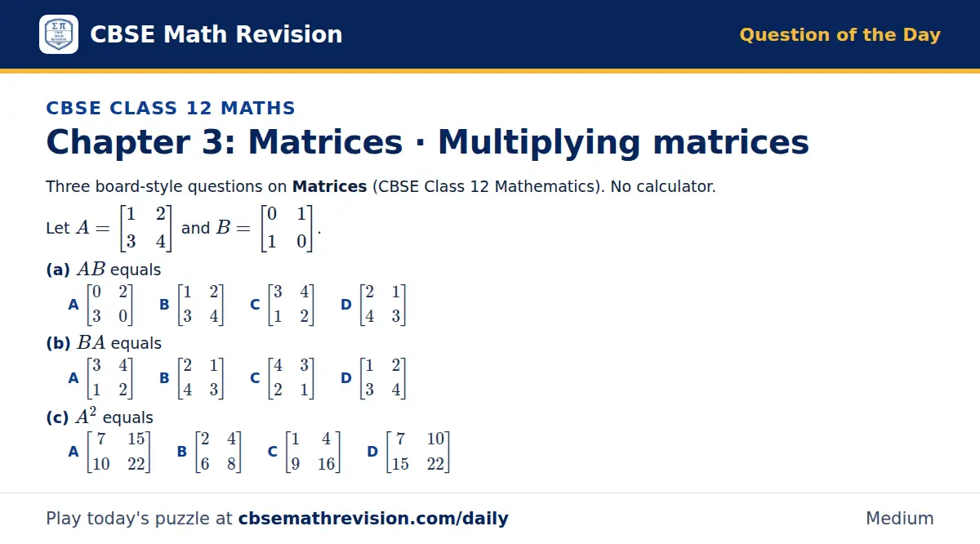The width and height of the screenshot is (980, 544).
Task: Click the Medium difficulty label
Action: [900, 518]
